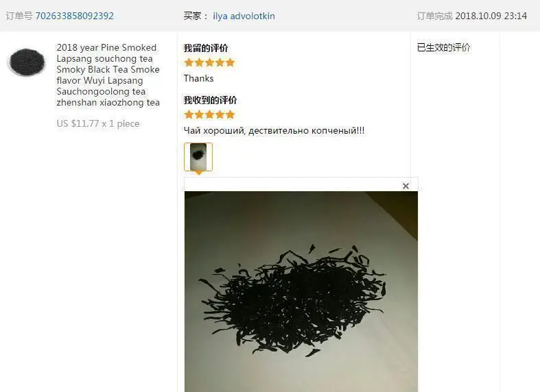Click the fifth star of received review
Viewport: 540px width, 392px height.
pos(230,114)
